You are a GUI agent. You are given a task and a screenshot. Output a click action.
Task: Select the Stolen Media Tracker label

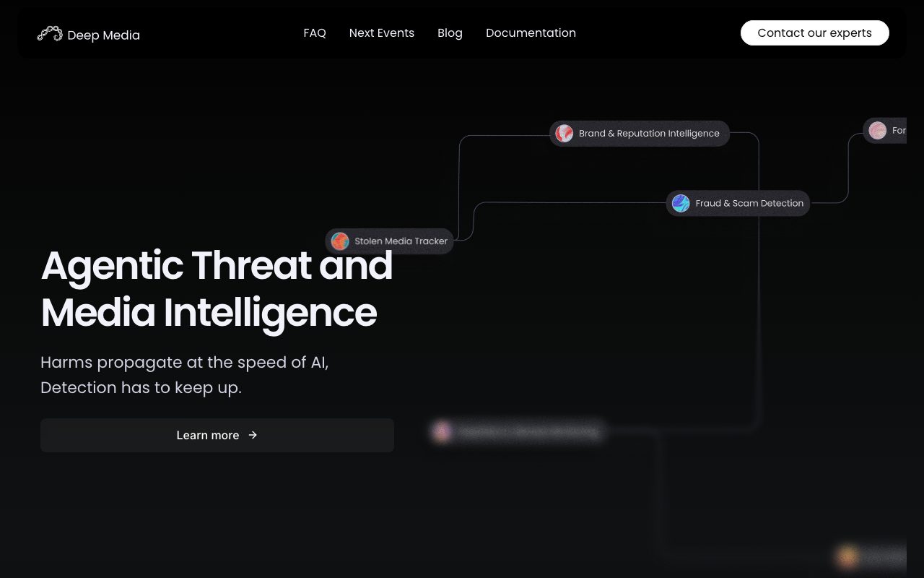point(401,241)
